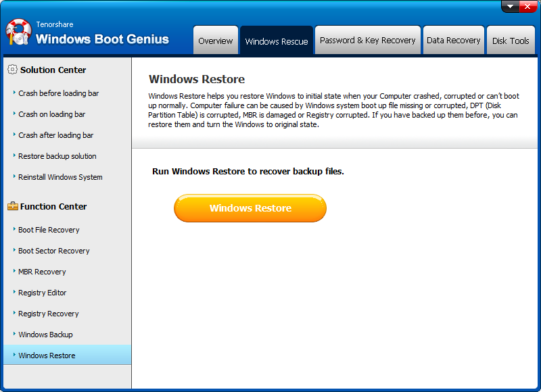Go to the Data Recovery tab
The height and width of the screenshot is (392, 541).
click(x=454, y=40)
